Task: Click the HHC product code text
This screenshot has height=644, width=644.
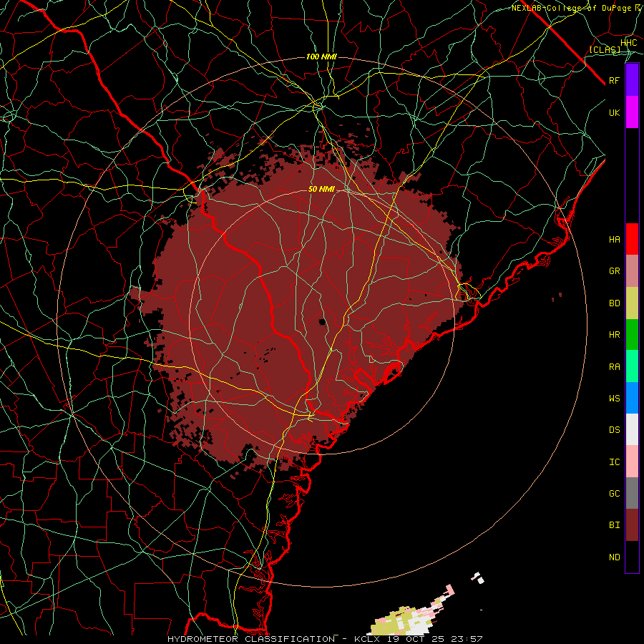Action: tap(629, 43)
